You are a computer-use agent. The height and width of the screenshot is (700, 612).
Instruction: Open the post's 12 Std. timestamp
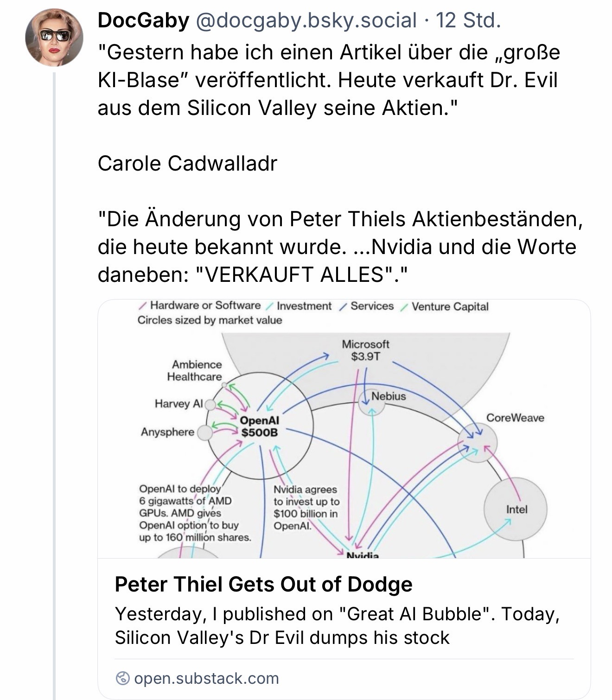(468, 20)
